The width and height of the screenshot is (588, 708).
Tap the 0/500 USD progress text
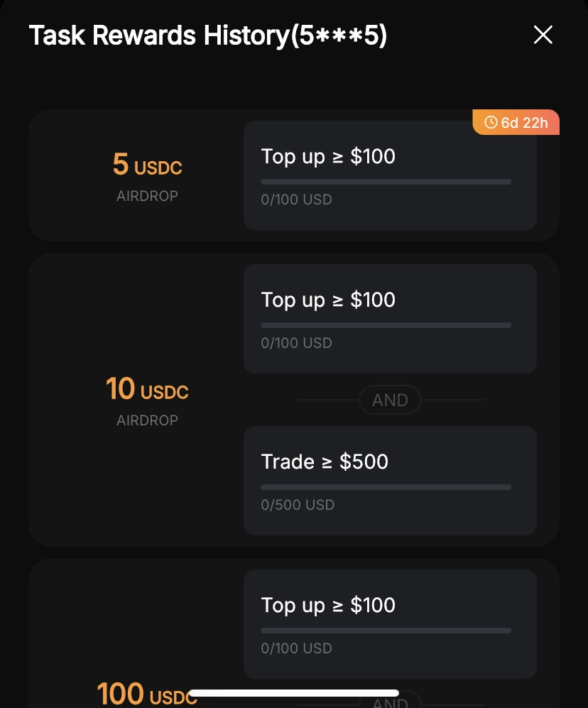298,505
